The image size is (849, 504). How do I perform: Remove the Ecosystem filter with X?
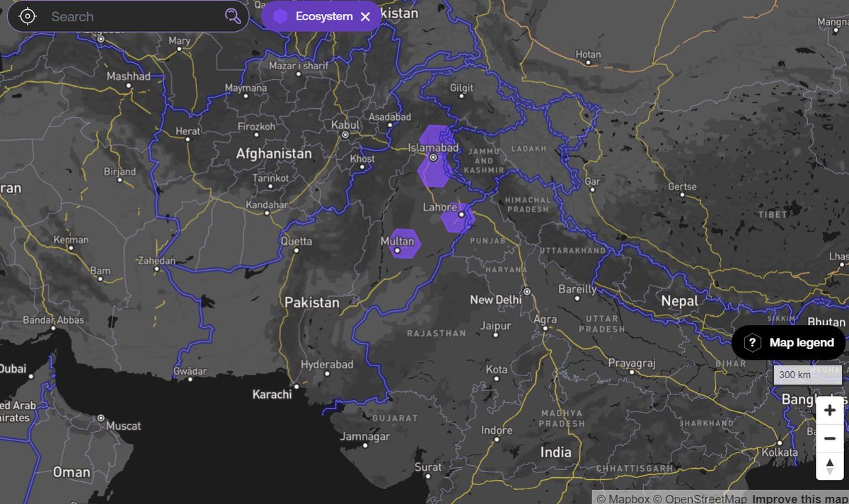click(x=365, y=16)
